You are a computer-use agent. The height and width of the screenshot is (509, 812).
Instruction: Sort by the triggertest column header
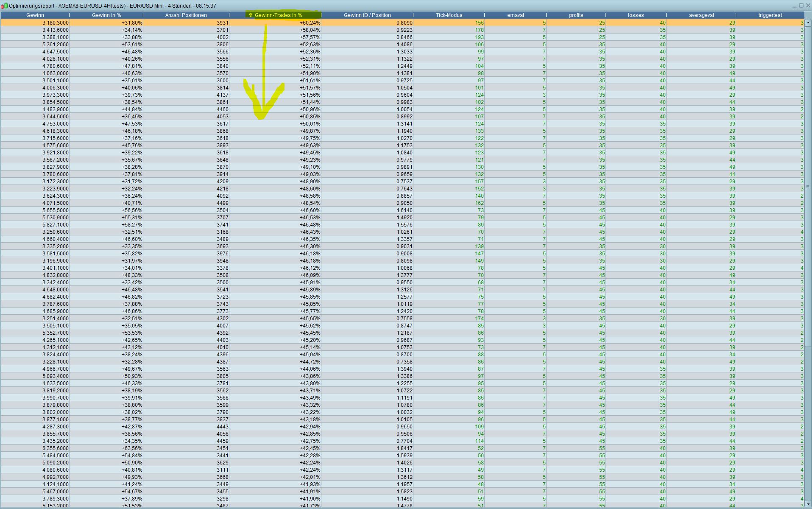tap(770, 15)
